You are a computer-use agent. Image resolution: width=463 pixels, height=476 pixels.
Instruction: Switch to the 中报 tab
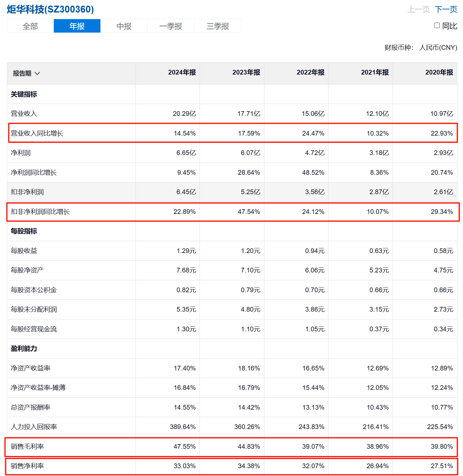[x=124, y=26]
